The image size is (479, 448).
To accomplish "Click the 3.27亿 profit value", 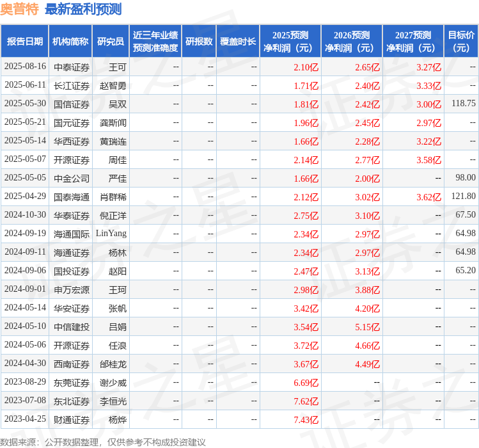I will coord(428,67).
